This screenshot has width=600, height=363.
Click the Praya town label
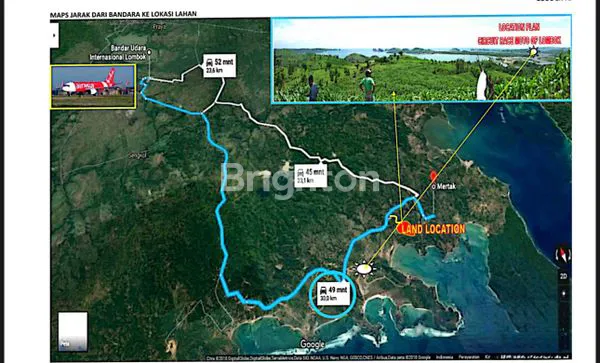(160, 27)
